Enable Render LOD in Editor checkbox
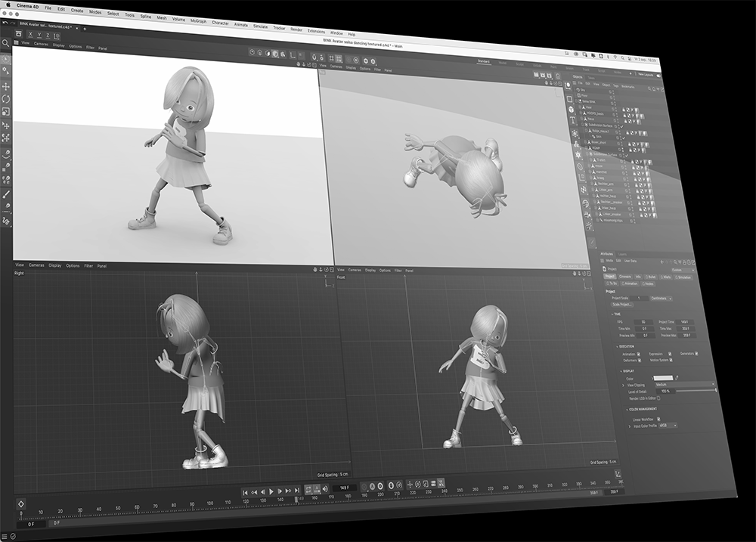Image resolution: width=756 pixels, height=542 pixels. tap(658, 398)
